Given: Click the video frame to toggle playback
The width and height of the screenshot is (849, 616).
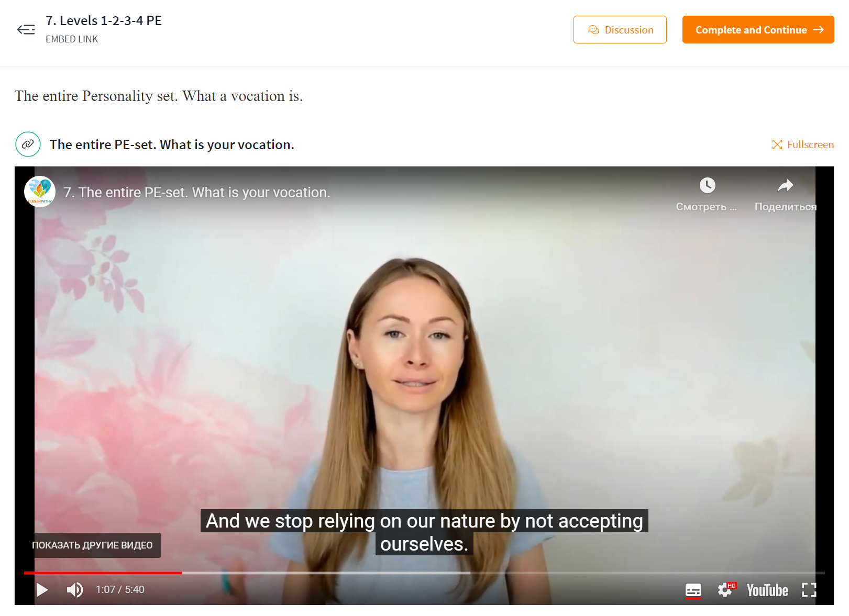Looking at the screenshot, I should (x=424, y=366).
